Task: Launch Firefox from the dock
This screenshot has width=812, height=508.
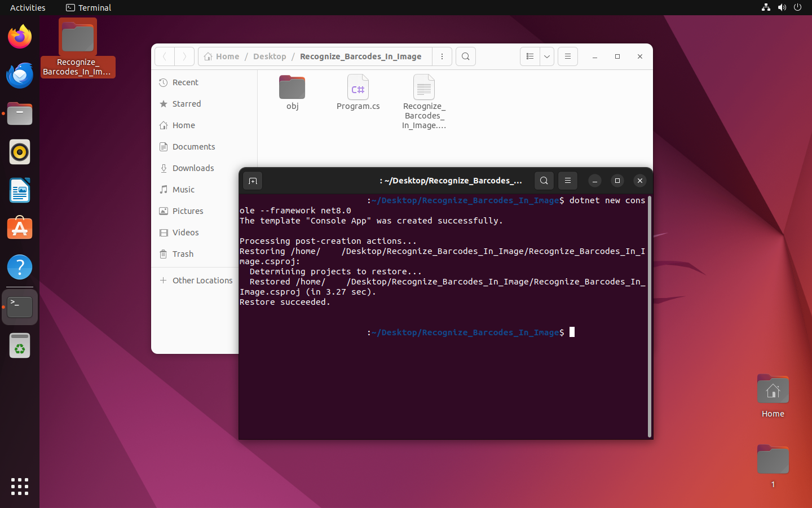Action: 20,37
